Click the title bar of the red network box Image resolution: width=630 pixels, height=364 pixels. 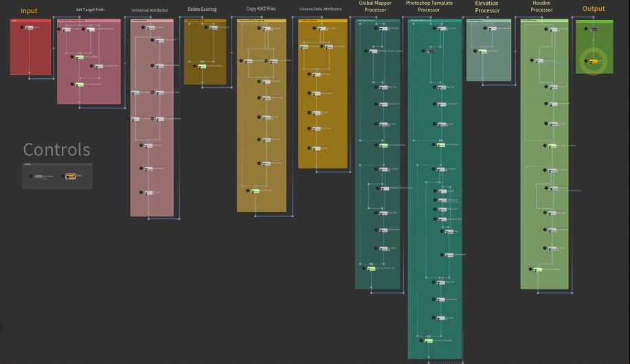[x=30, y=20]
